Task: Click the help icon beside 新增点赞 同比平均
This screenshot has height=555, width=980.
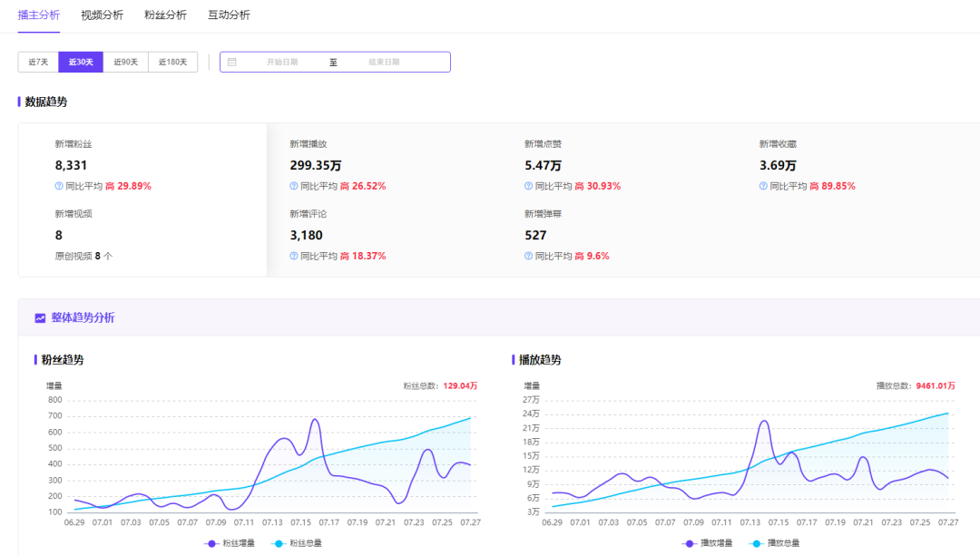Action: point(528,186)
